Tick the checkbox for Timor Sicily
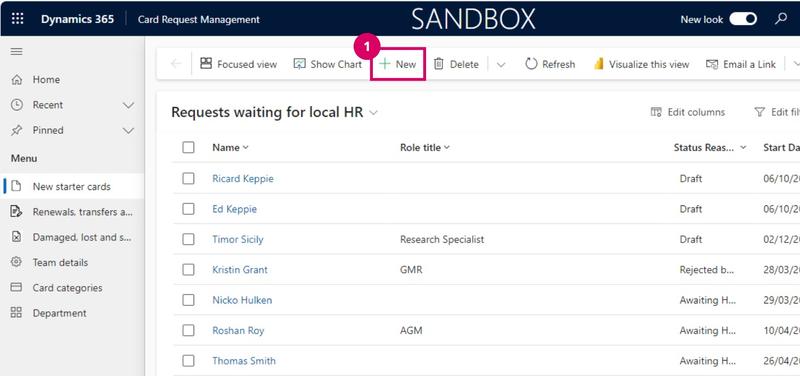Viewport: 800px width, 376px height. (x=188, y=239)
